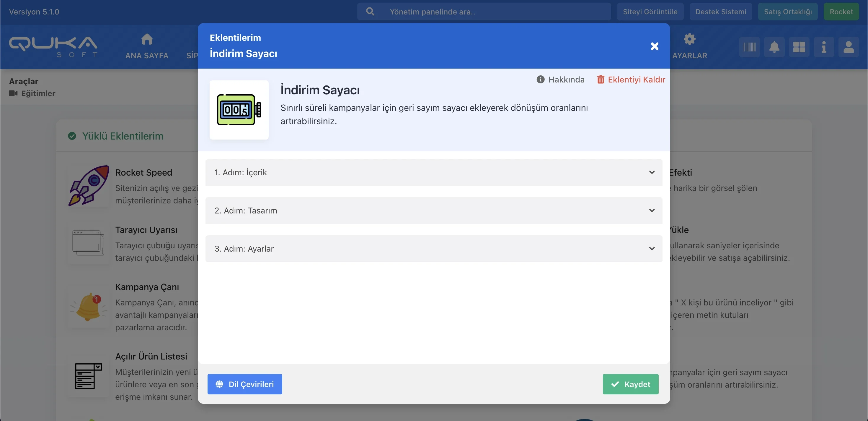Expand 3. Adım: Ayarlar section
Image resolution: width=868 pixels, height=421 pixels.
click(x=434, y=249)
